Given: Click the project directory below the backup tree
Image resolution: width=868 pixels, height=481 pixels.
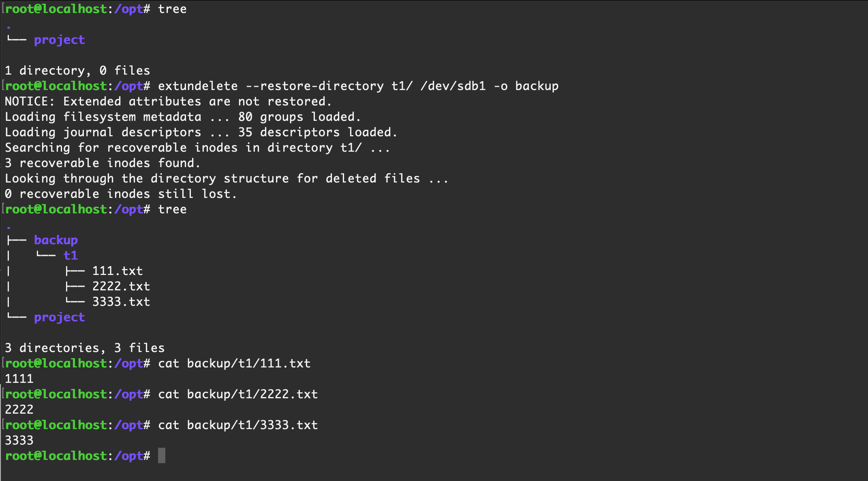Looking at the screenshot, I should (x=60, y=317).
